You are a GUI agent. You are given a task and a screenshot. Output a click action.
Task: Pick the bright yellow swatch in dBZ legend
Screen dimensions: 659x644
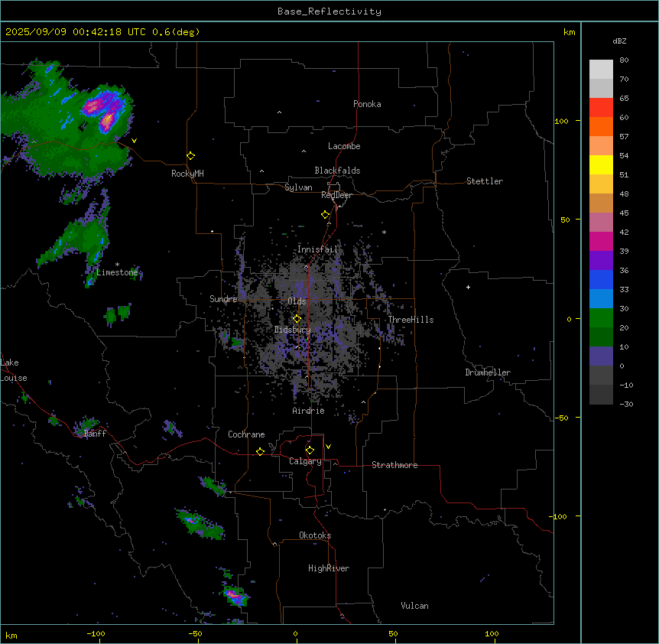(601, 164)
